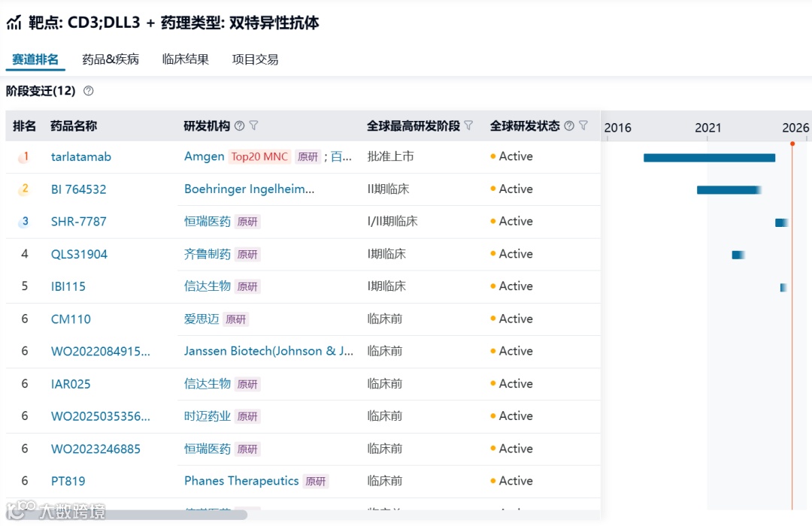Click BI 764532 timeline bar
The width and height of the screenshot is (812, 526).
[x=729, y=190]
